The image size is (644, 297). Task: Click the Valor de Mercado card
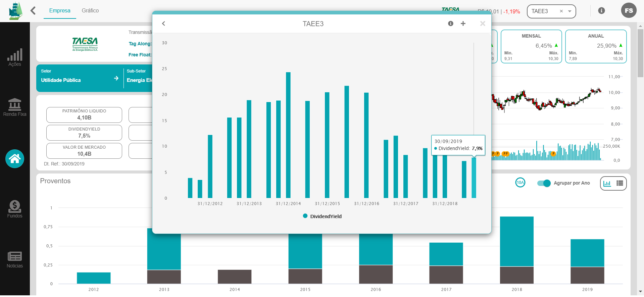(84, 151)
